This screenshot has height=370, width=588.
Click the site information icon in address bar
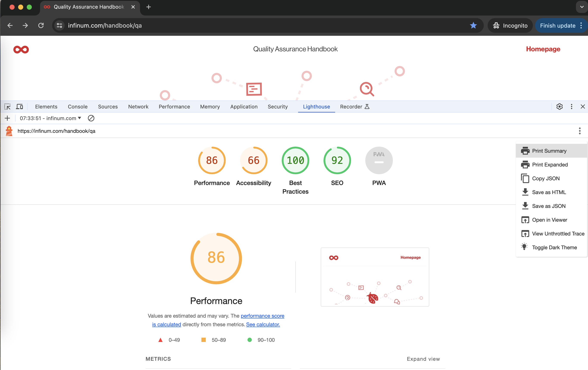[59, 25]
